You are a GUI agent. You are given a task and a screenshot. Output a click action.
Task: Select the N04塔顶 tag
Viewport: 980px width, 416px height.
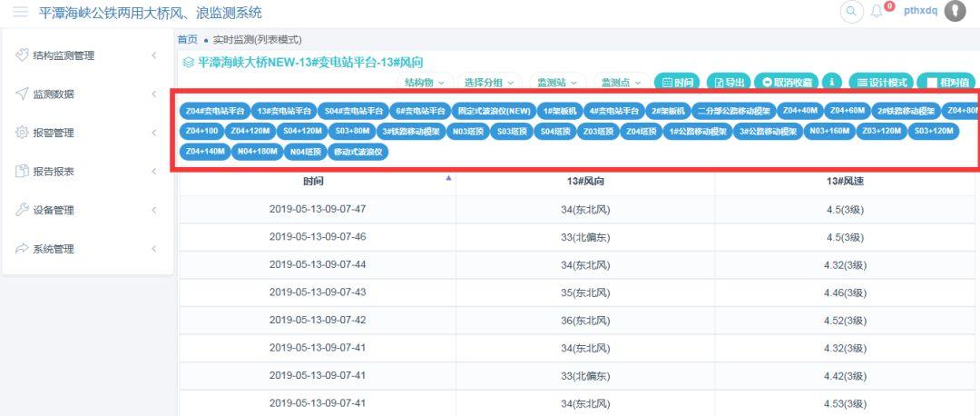306,152
